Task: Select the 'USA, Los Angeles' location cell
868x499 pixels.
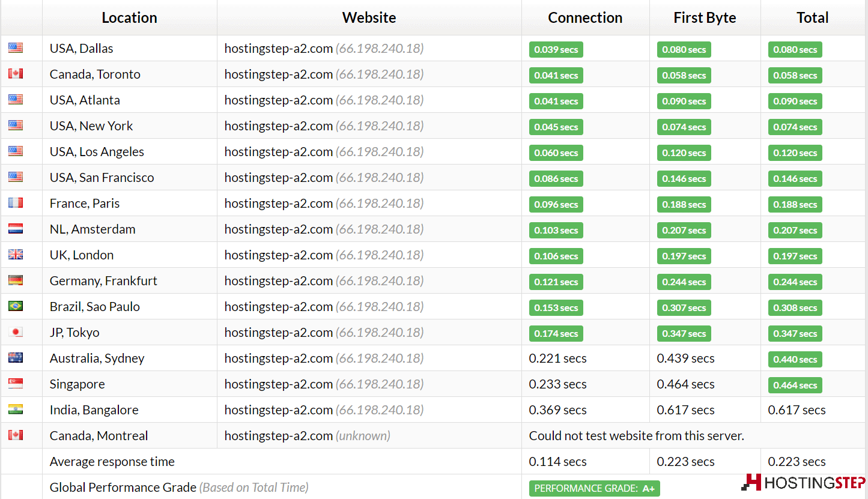Action: point(130,151)
